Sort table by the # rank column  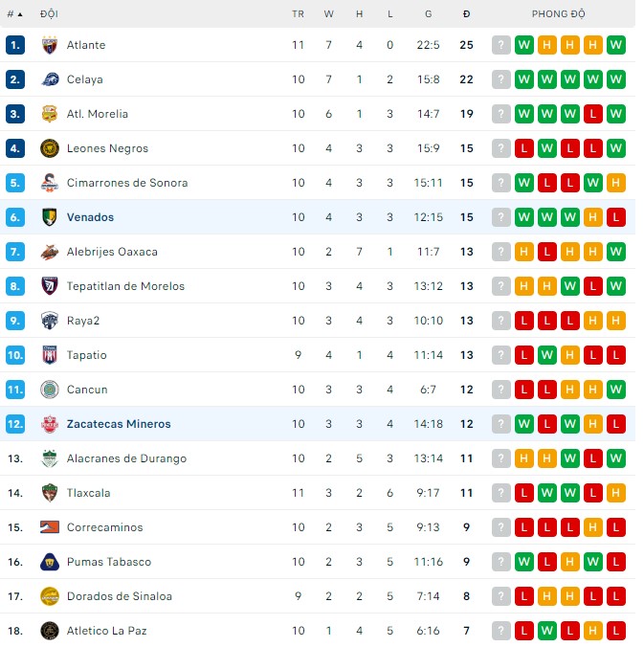[14, 14]
